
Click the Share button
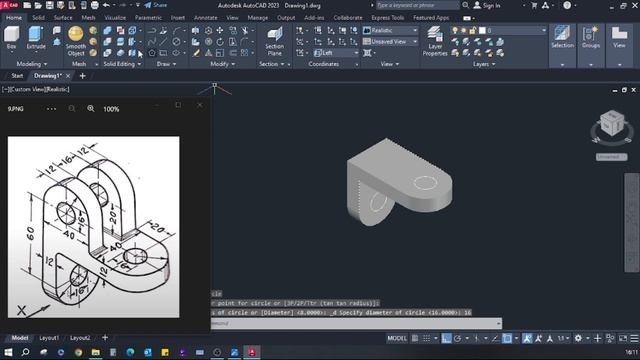click(x=156, y=5)
